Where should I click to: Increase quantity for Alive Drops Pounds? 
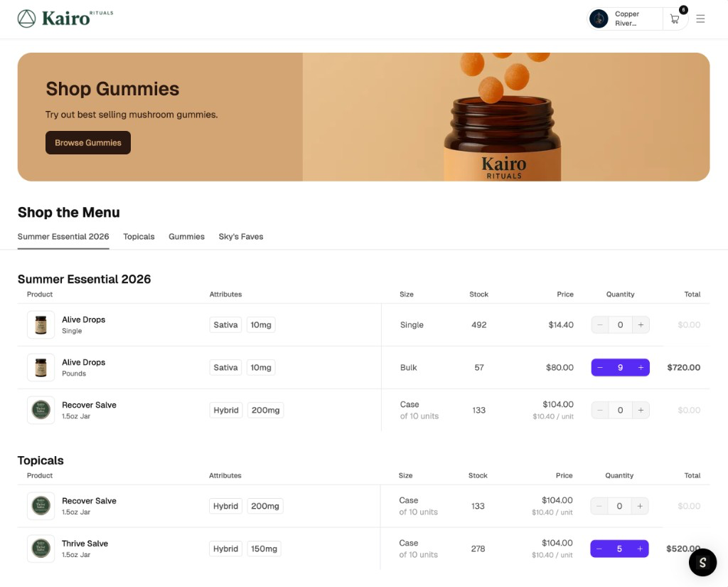[641, 368]
